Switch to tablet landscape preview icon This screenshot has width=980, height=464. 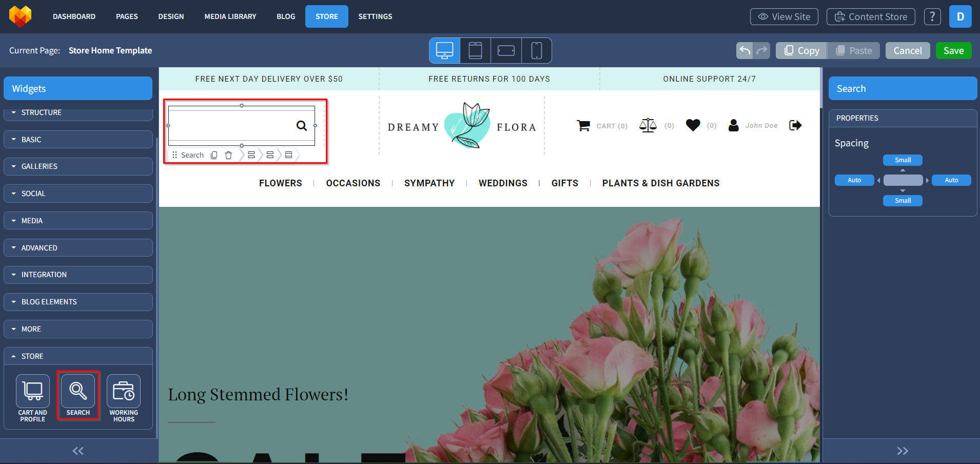coord(506,50)
